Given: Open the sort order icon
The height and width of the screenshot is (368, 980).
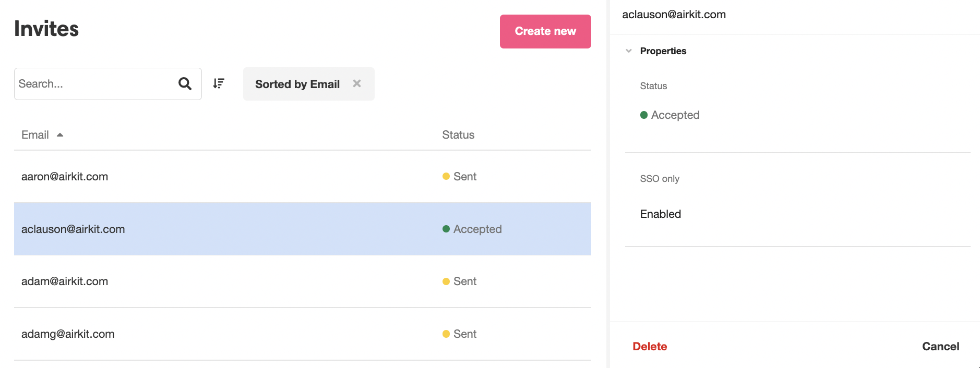Looking at the screenshot, I should pyautogui.click(x=219, y=83).
